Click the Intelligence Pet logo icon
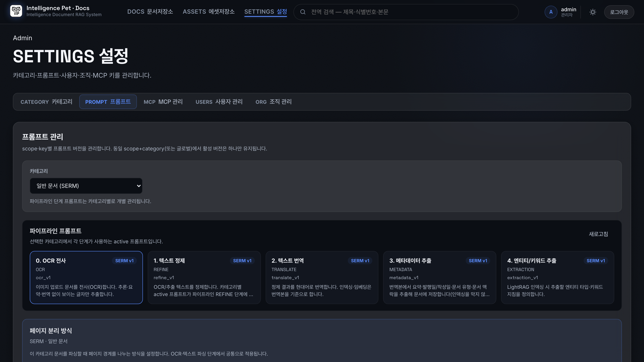 pyautogui.click(x=16, y=11)
